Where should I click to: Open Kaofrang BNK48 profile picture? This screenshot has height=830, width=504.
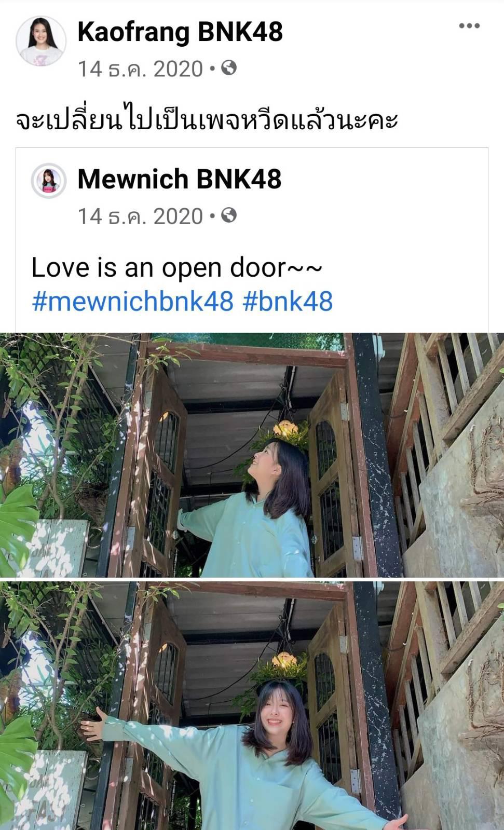point(41,41)
